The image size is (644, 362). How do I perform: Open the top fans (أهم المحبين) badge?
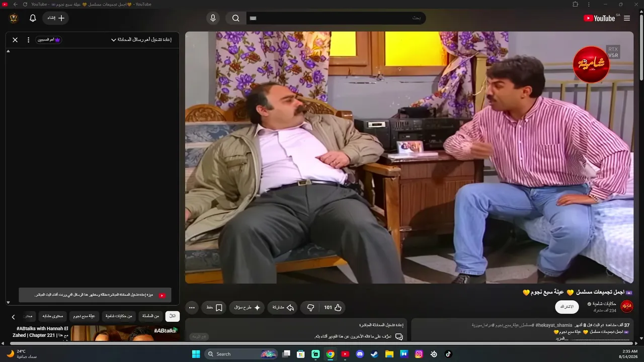pos(49,40)
